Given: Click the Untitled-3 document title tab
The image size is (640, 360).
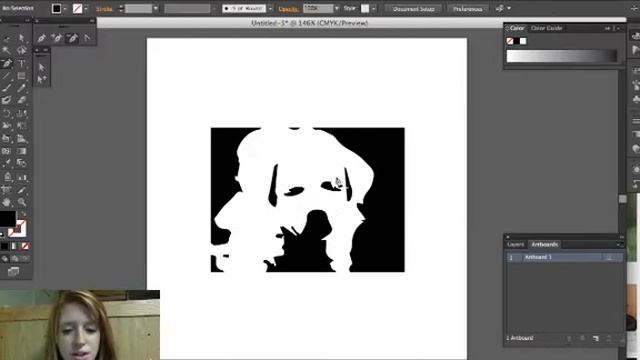Looking at the screenshot, I should tap(309, 23).
